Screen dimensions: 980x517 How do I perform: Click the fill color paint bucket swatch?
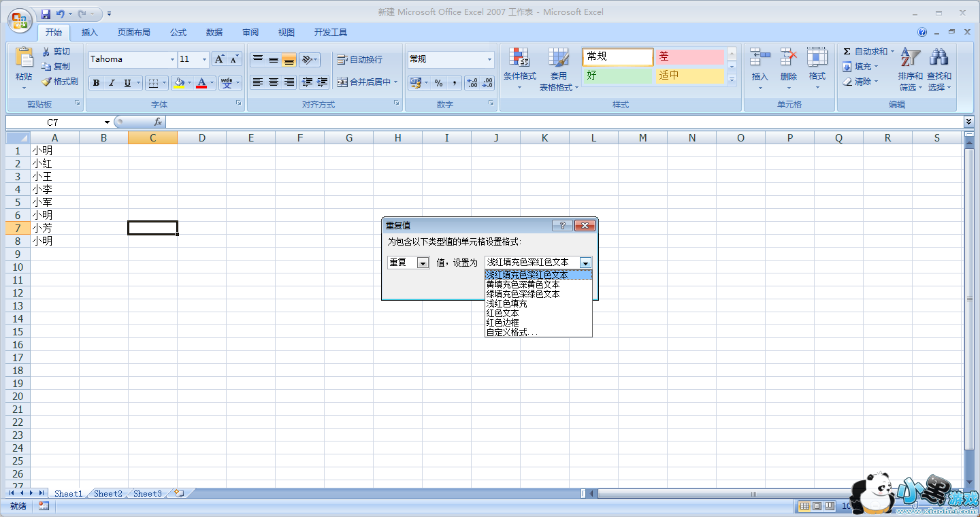[x=178, y=83]
